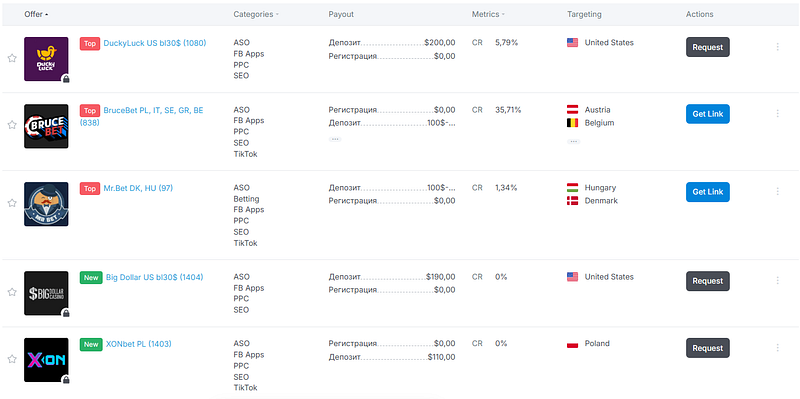This screenshot has height=399, width=800.
Task: Click the DuckyLuck logo thumbnail
Action: (46, 59)
